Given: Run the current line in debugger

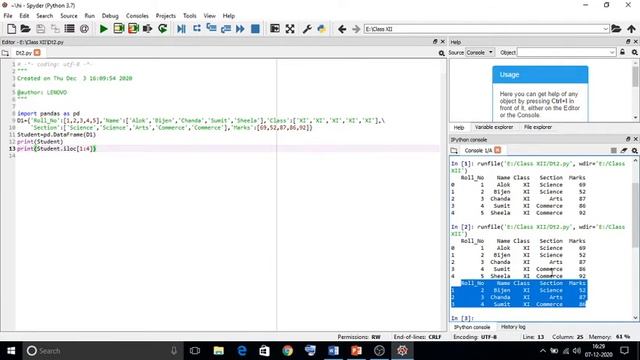Looking at the screenshot, I should point(197,29).
